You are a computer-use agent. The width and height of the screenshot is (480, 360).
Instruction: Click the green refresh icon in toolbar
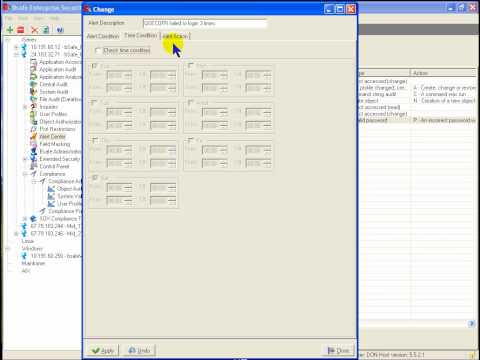46,30
